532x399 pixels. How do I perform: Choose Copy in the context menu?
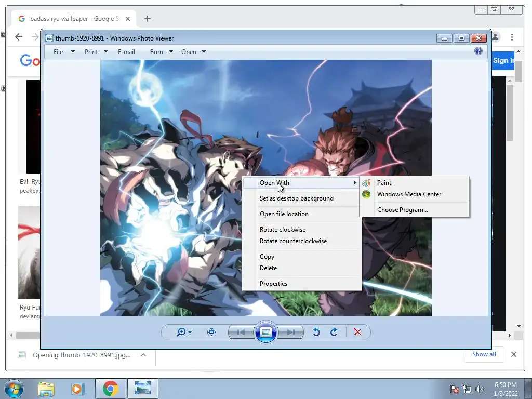tap(301, 257)
